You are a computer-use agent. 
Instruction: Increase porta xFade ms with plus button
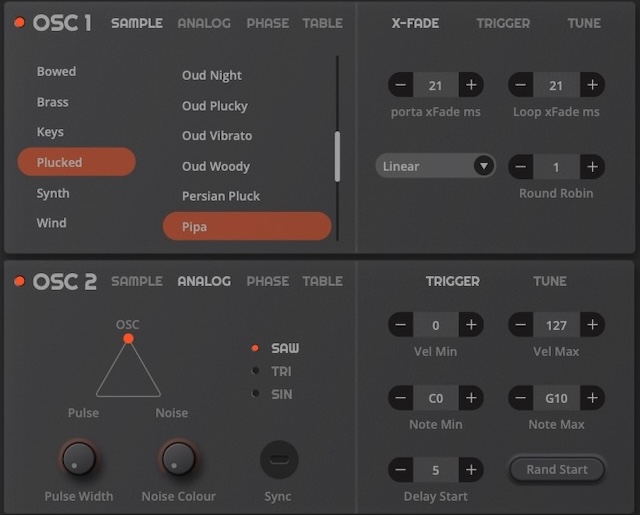tap(471, 86)
